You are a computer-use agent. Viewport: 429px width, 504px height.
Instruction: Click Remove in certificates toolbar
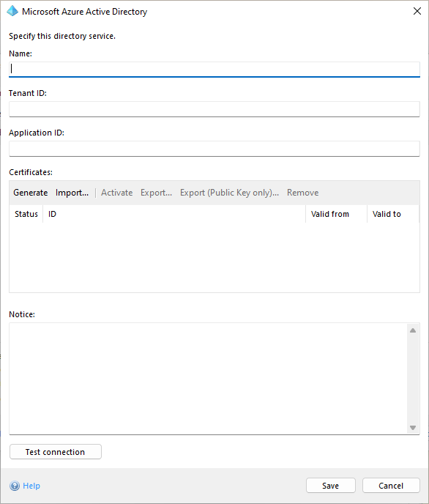point(303,193)
